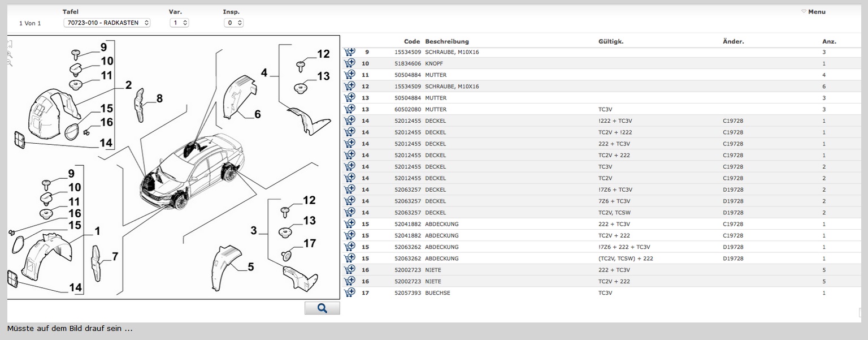Click the Code column header
This screenshot has height=340, width=868.
411,41
